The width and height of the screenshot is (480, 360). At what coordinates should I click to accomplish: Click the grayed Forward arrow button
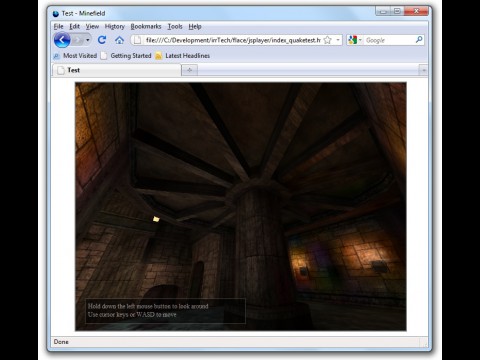(77, 40)
